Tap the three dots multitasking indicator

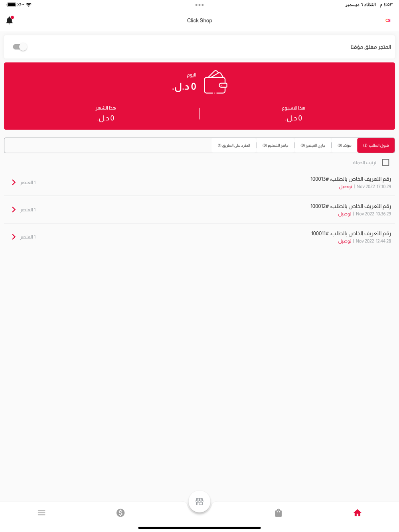coord(199,5)
